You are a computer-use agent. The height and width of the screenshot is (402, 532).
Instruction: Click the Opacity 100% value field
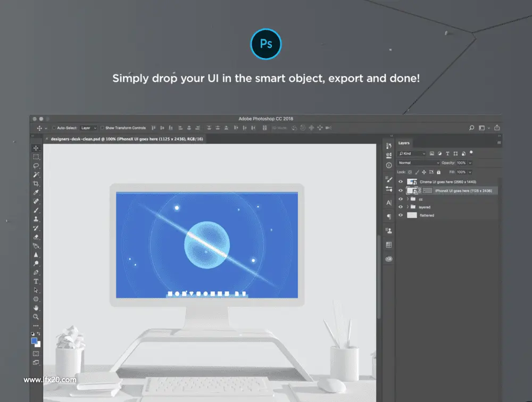click(461, 163)
